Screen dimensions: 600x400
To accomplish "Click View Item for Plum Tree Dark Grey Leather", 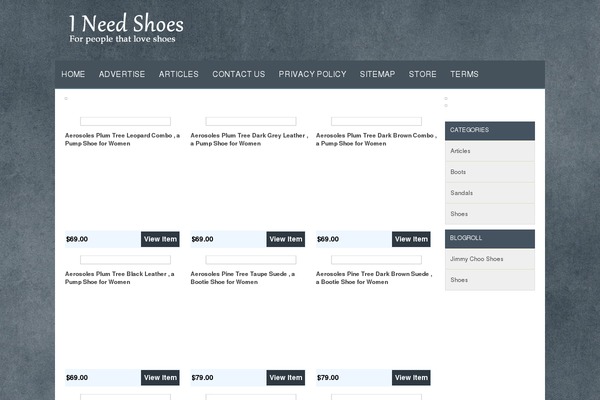I will point(286,239).
